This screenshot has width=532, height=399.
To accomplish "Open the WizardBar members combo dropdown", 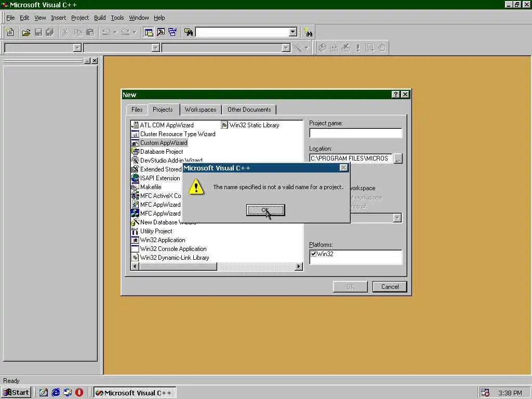I will [x=286, y=48].
